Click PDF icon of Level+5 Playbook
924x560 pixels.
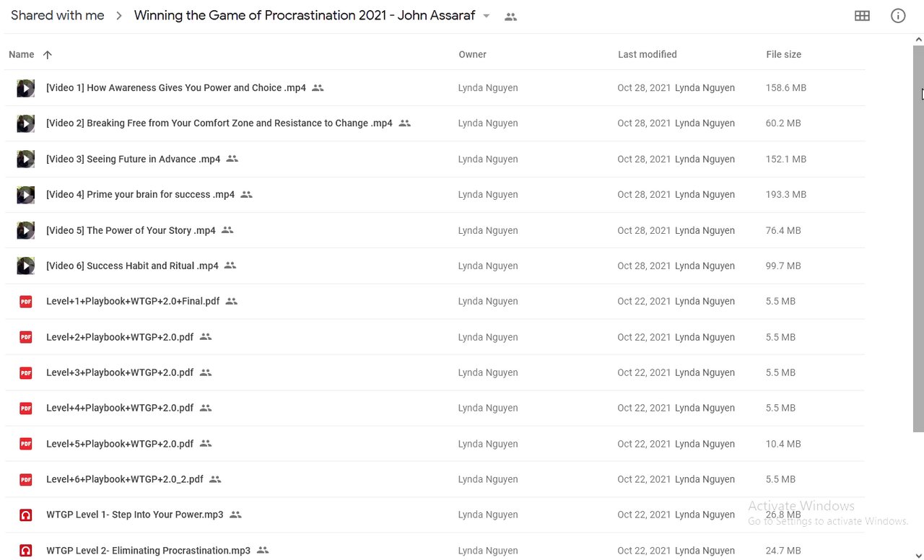pos(26,444)
